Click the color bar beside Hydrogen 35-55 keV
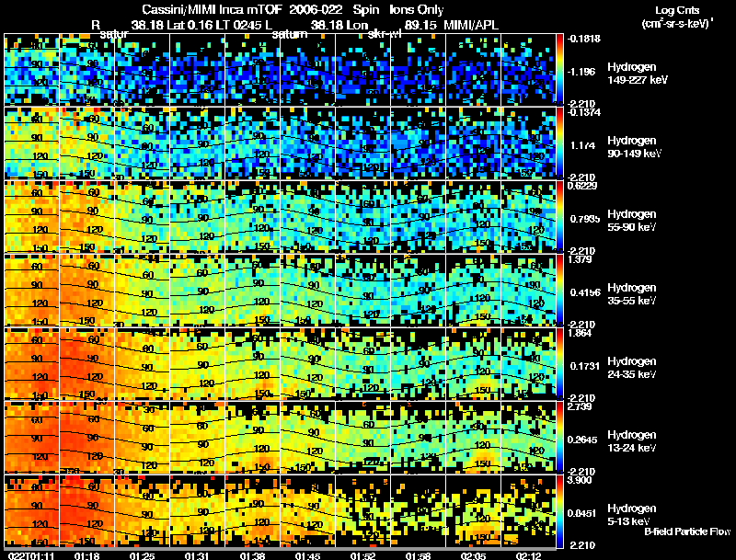Viewport: 736px width, 560px height. [x=559, y=291]
